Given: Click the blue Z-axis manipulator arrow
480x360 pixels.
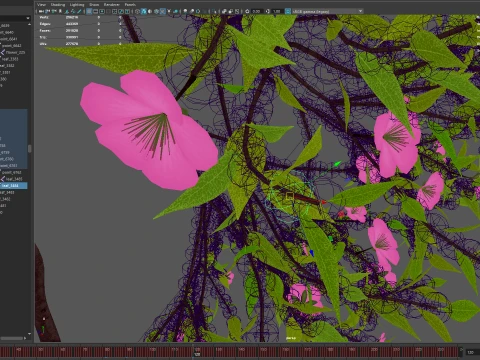Looking at the screenshot, I should 311,253.
